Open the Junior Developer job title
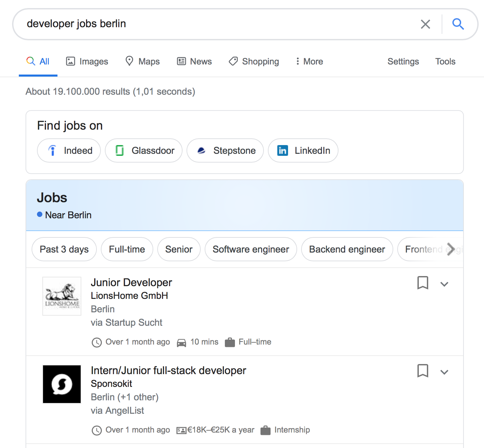This screenshot has height=448, width=484. pyautogui.click(x=131, y=282)
